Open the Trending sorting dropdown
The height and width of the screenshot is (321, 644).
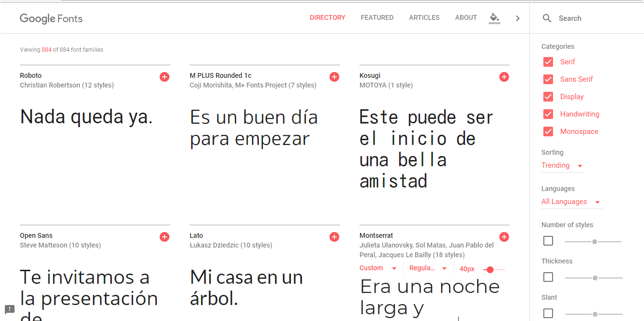563,165
